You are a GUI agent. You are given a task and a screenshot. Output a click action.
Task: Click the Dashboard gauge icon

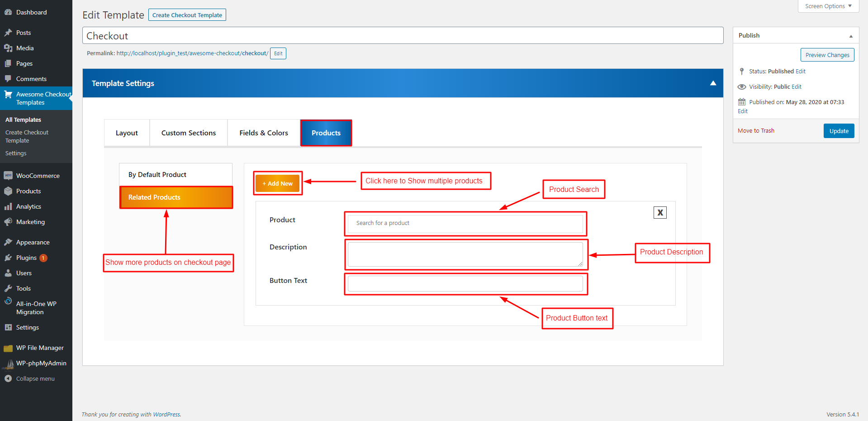point(8,12)
